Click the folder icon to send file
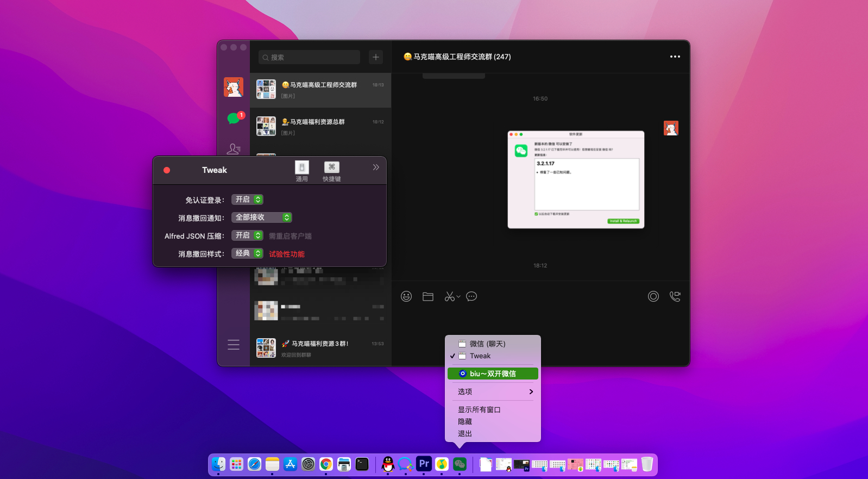This screenshot has width=868, height=479. (428, 296)
